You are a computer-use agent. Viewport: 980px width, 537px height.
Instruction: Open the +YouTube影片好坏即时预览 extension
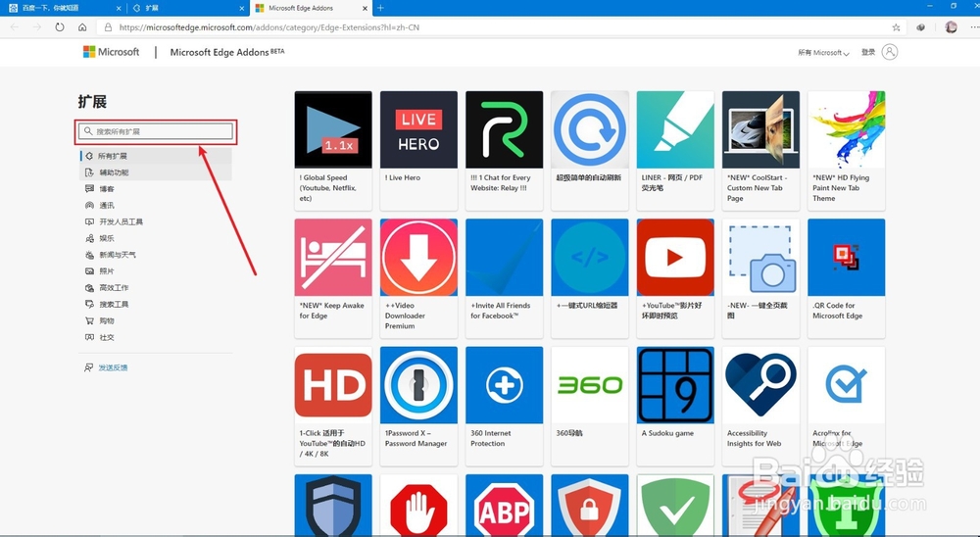coord(675,278)
